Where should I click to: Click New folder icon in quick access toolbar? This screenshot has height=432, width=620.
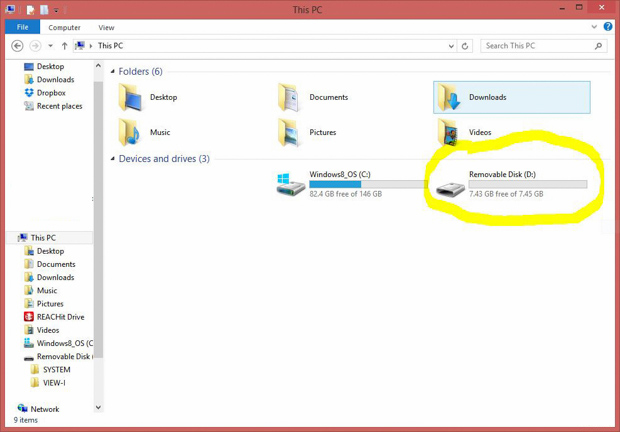tap(44, 9)
